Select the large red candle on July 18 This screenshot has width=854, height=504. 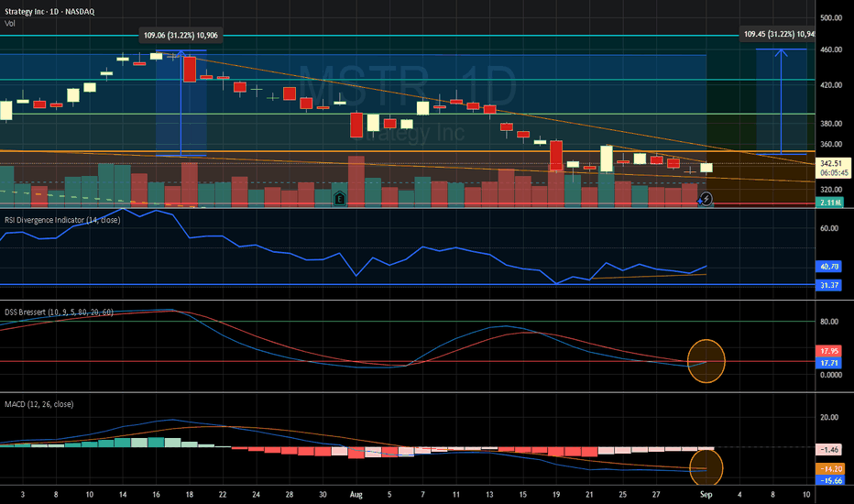tap(190, 70)
